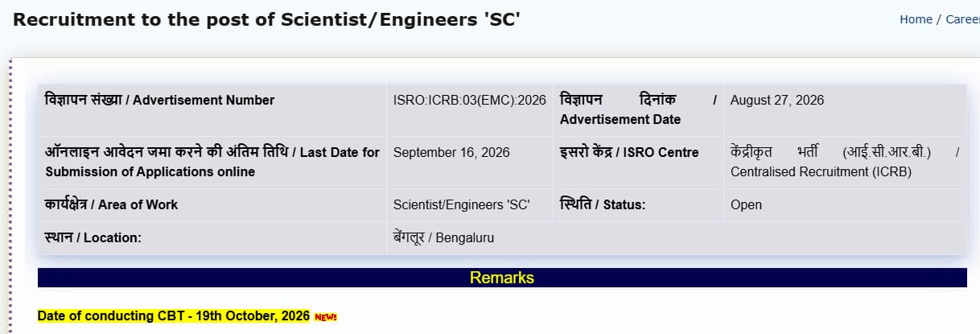Click the Advertisement Date label
Viewport: 980px width, 334px height.
(638, 109)
